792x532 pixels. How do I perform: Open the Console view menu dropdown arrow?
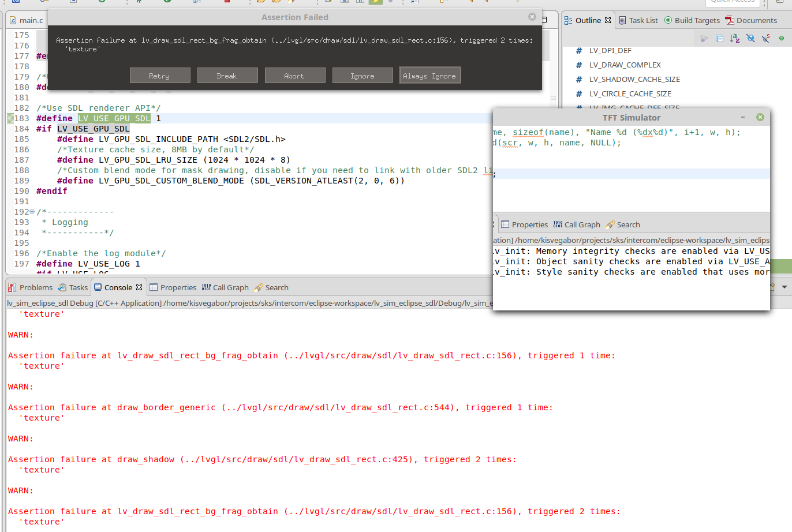(784, 286)
